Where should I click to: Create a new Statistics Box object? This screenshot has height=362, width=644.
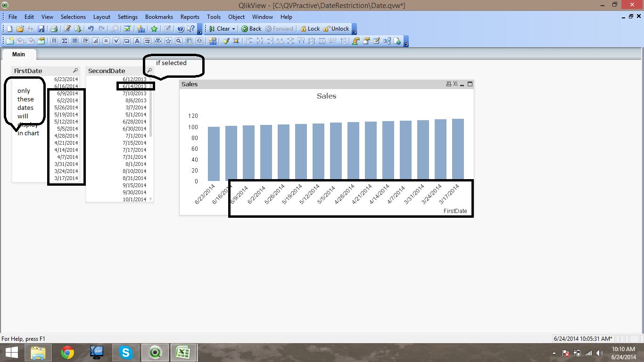click(x=65, y=41)
